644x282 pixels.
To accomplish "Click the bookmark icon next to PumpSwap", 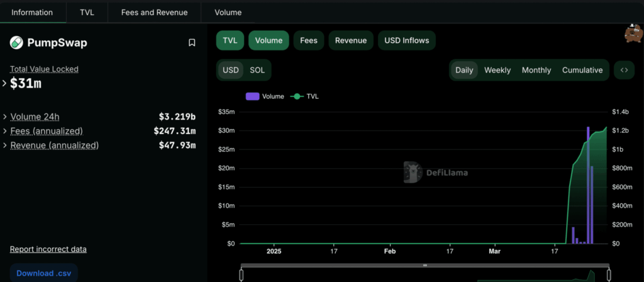I will (x=192, y=43).
